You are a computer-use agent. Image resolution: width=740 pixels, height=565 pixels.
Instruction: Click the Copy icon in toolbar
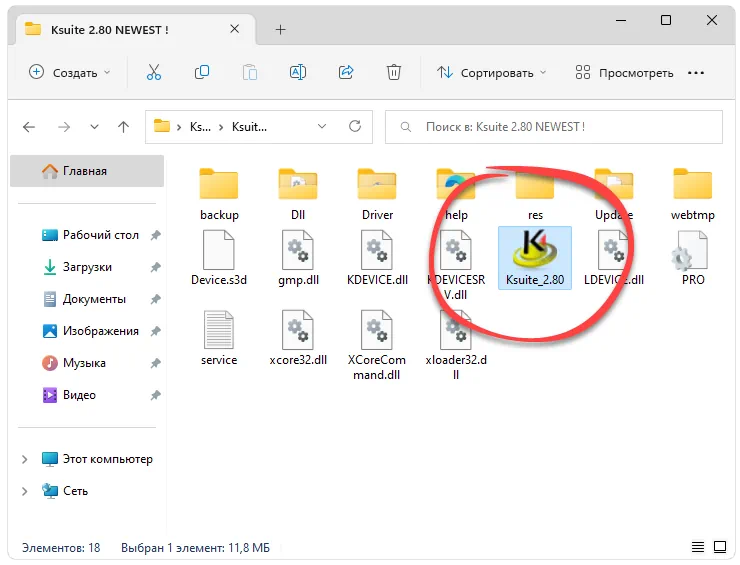(x=202, y=72)
